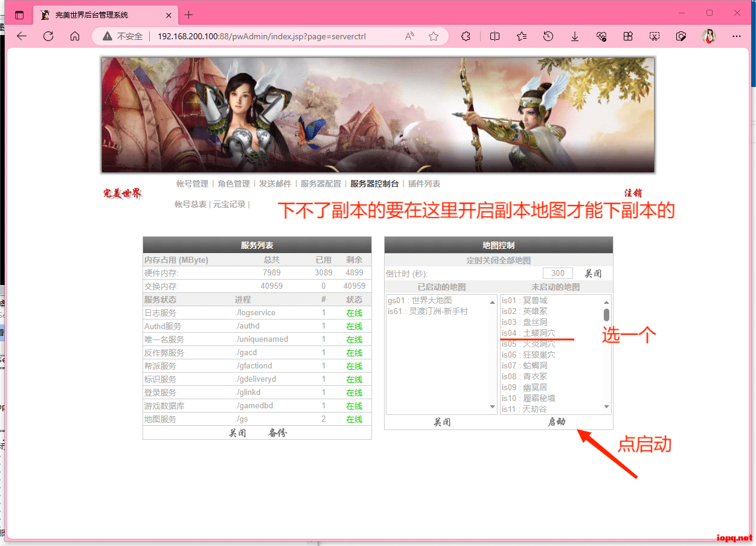Click the countdown seconds field showing 300
This screenshot has width=756, height=546.
pyautogui.click(x=557, y=273)
